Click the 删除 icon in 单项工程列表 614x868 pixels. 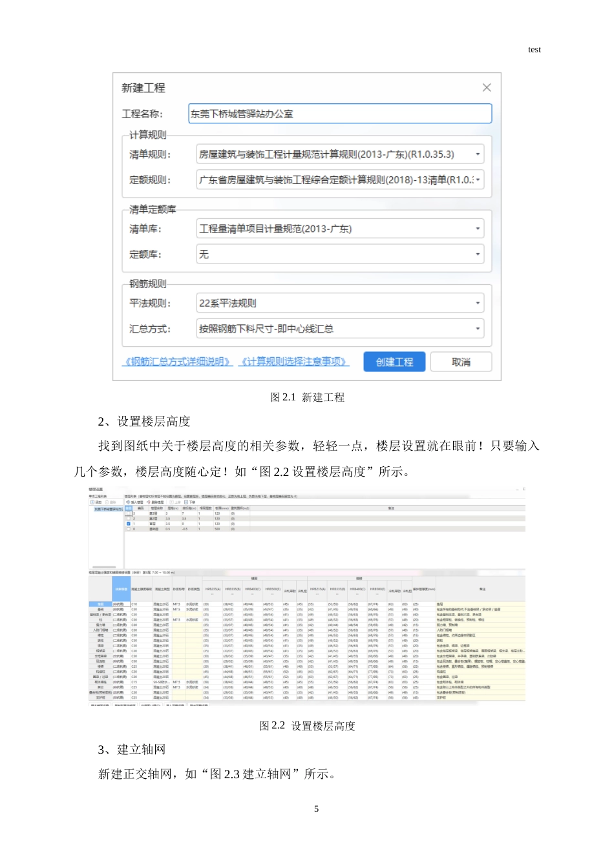pos(107,502)
